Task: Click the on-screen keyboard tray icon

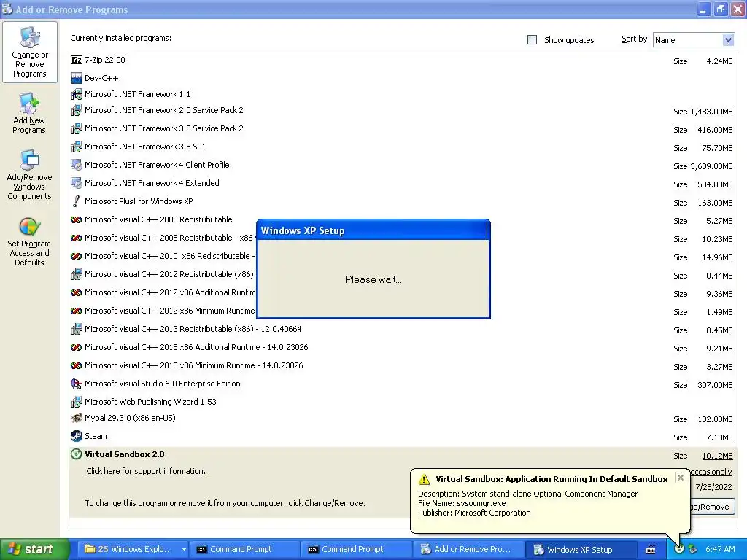Action: [x=651, y=550]
